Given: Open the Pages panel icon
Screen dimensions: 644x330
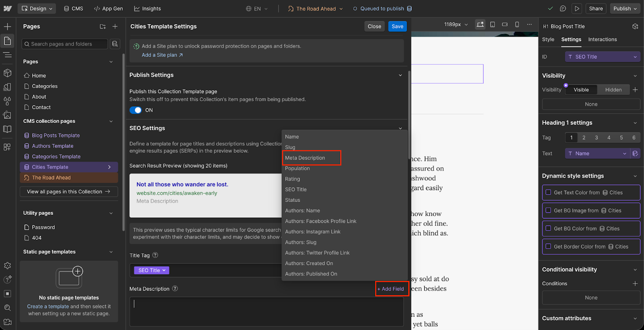Looking at the screenshot, I should point(7,41).
